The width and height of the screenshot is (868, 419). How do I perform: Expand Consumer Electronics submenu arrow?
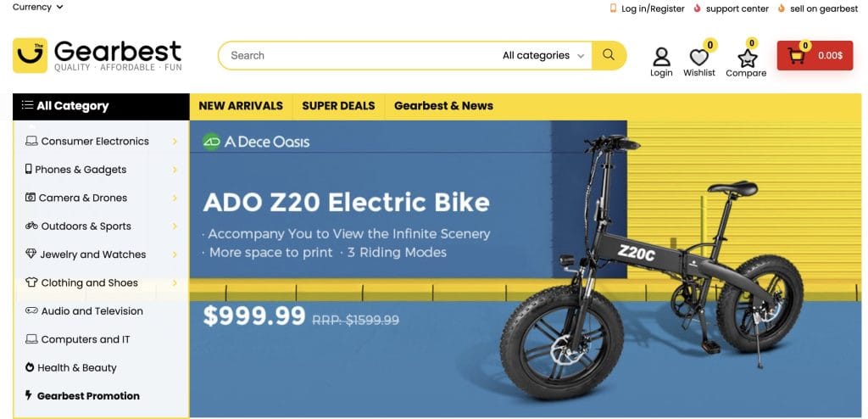click(x=175, y=142)
